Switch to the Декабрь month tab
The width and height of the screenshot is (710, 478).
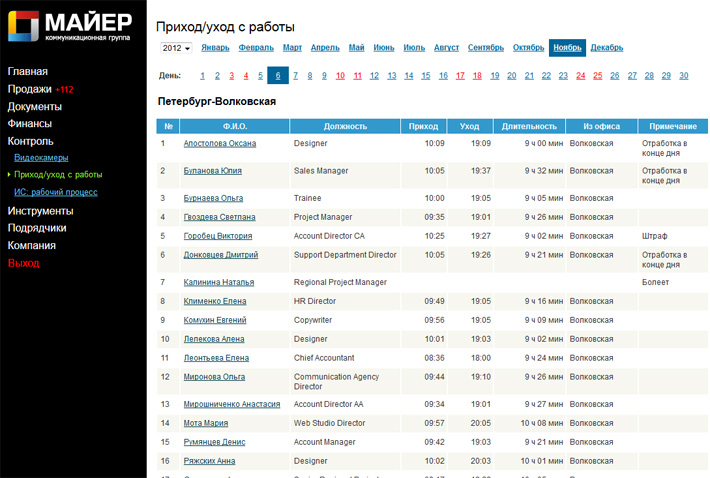(606, 48)
